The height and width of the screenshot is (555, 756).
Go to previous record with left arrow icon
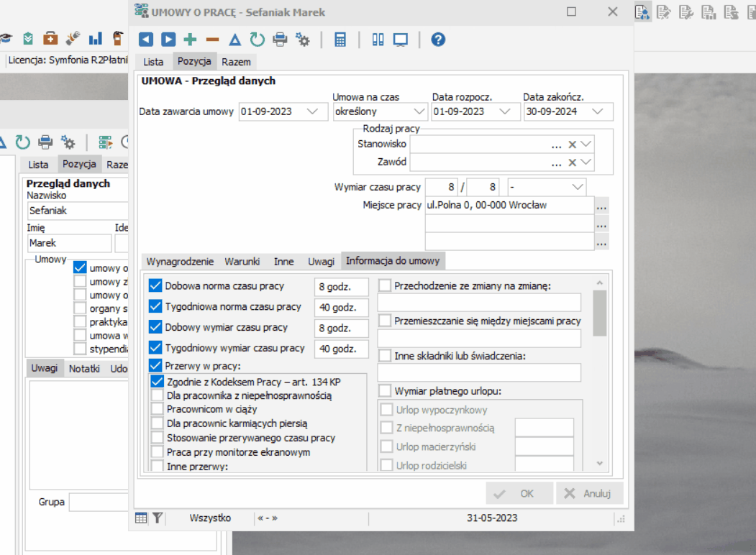pyautogui.click(x=145, y=40)
